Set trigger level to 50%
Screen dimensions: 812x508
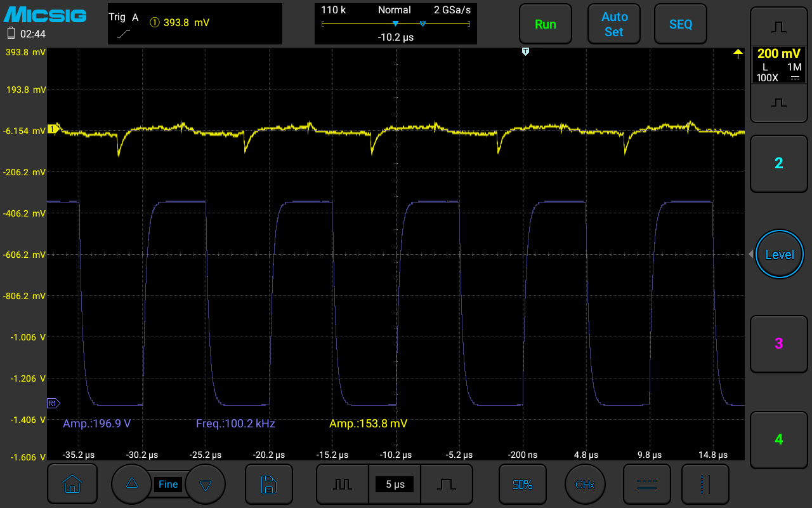pos(522,484)
